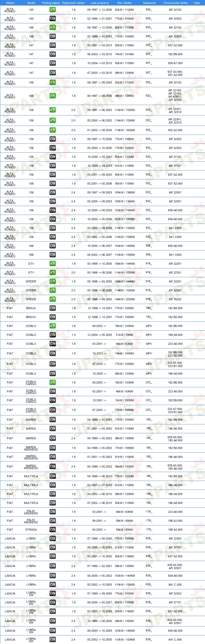Click the Lata produkcji column header

[x=100, y=3]
